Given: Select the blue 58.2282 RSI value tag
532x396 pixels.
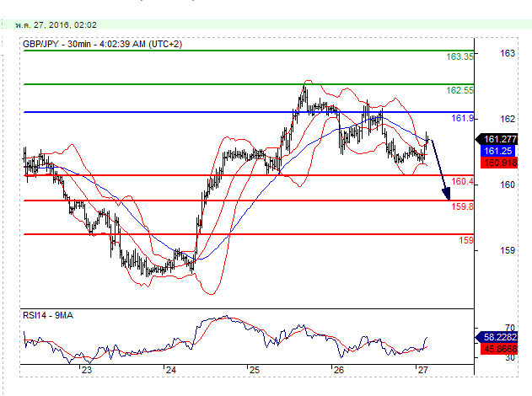Looking at the screenshot, I should (500, 336).
